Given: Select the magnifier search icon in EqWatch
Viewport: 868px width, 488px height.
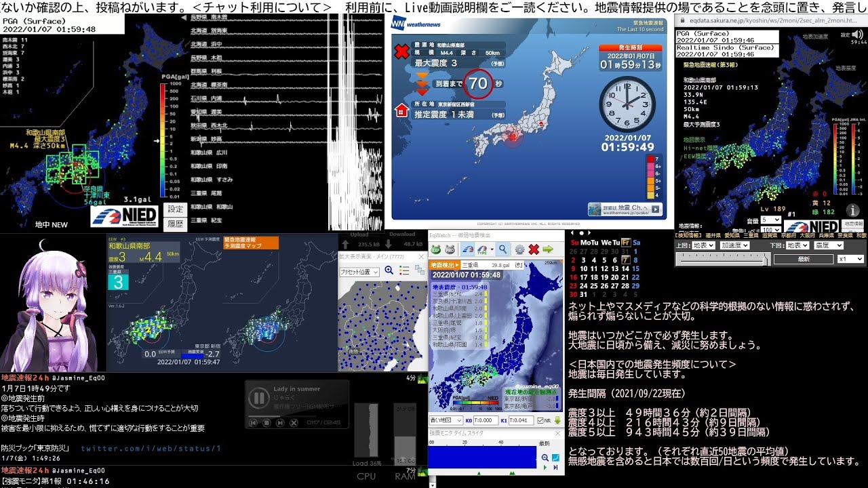Looking at the screenshot, I should point(502,249).
